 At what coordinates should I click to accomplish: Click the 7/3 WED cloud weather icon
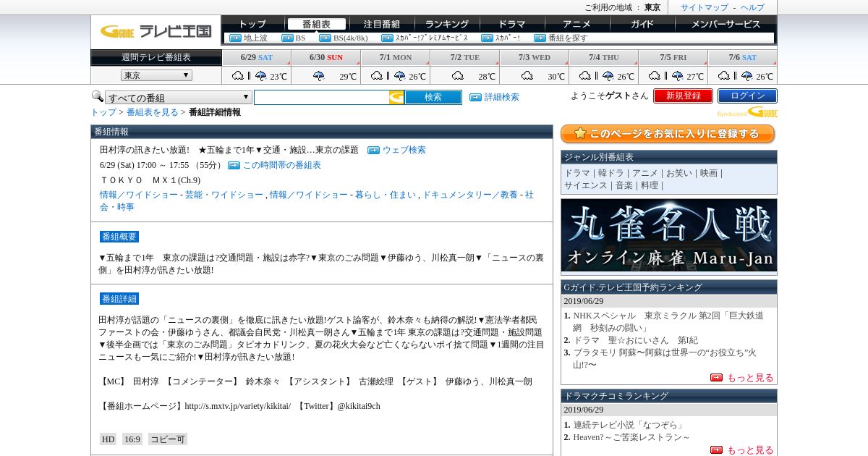(527, 76)
